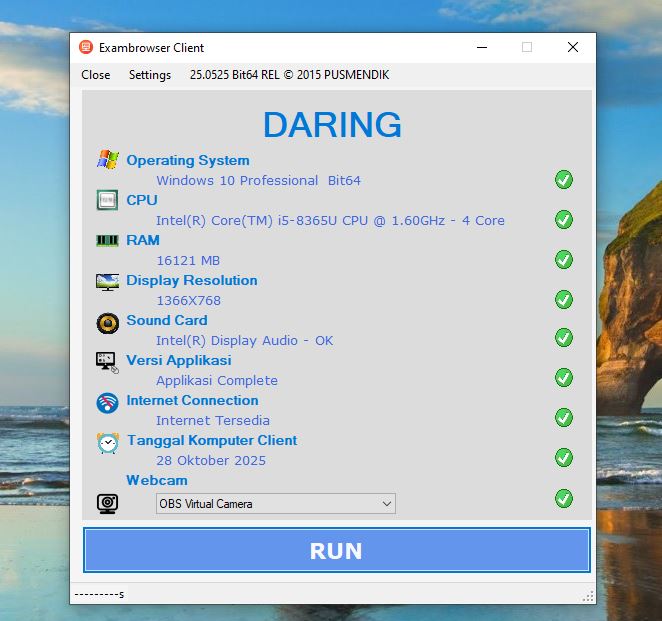Open the Close menu
Image resolution: width=662 pixels, height=621 pixels.
[96, 75]
